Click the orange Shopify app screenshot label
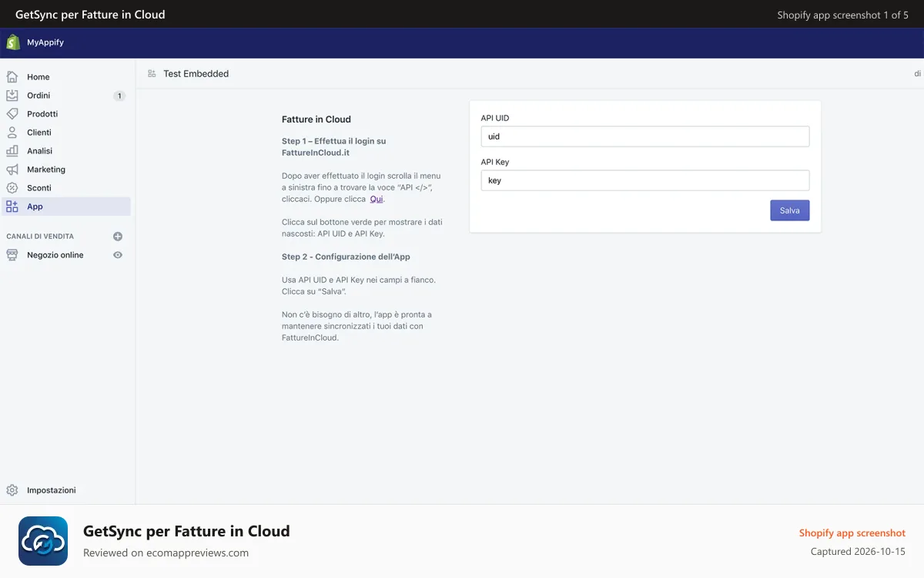The image size is (924, 578). tap(852, 533)
